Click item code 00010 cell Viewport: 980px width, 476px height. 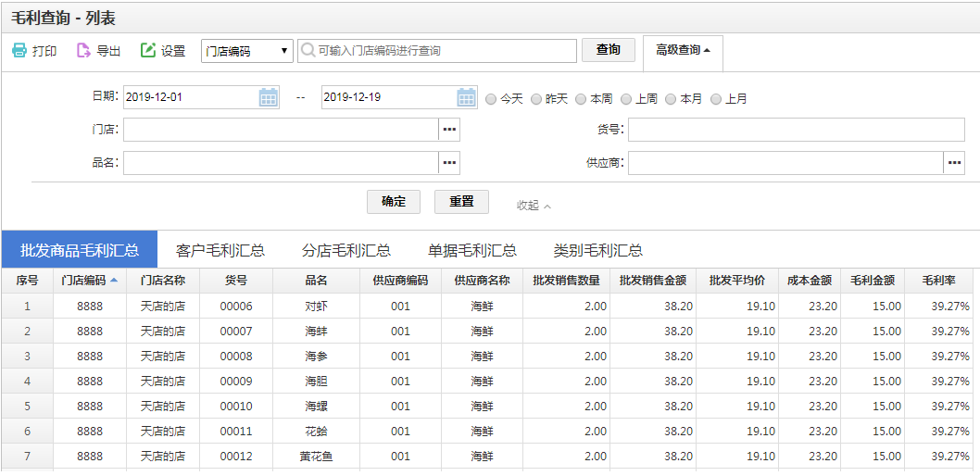coord(235,406)
